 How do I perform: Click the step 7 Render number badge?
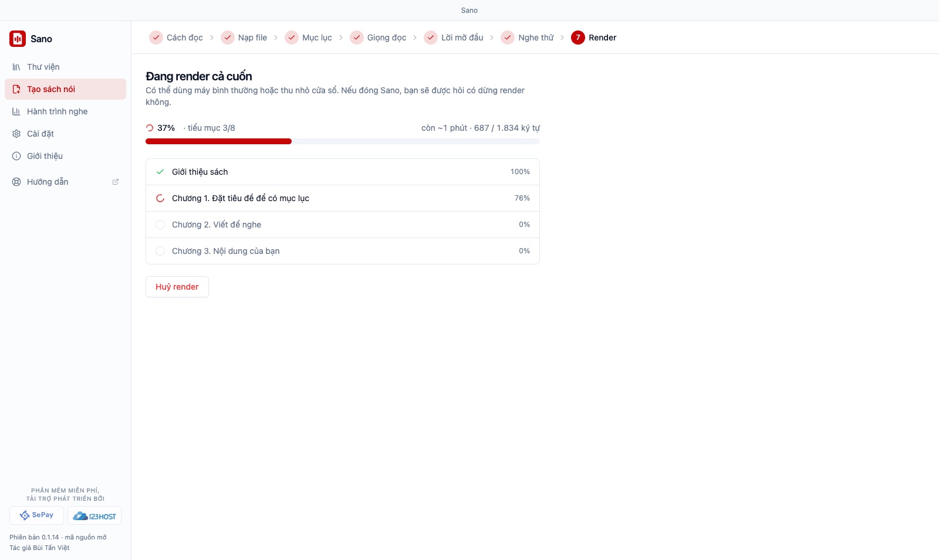point(578,38)
